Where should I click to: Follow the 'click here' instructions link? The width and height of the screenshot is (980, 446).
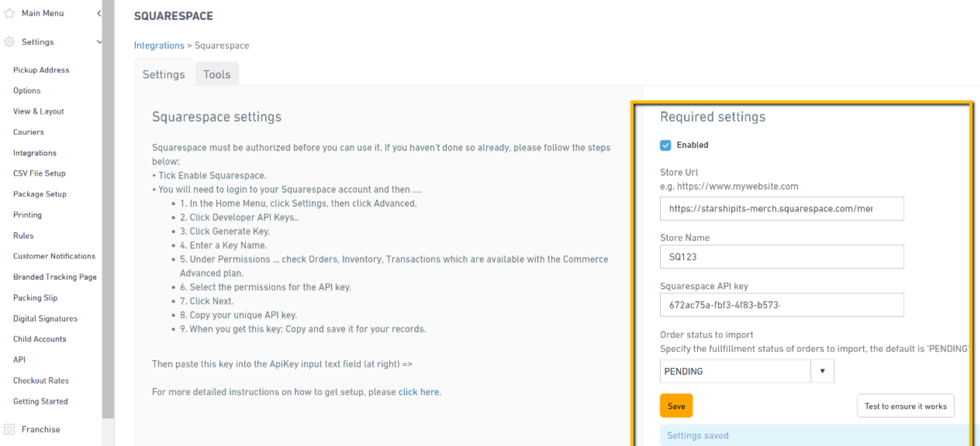tap(419, 392)
